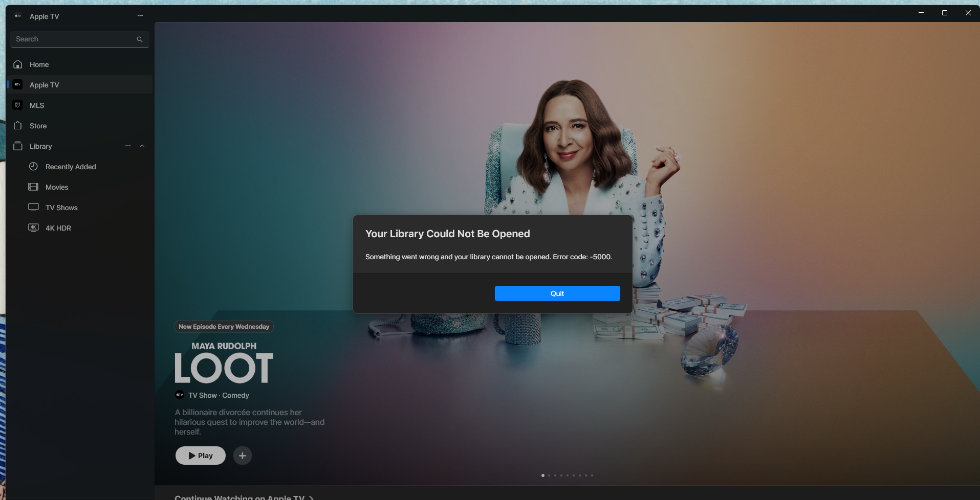Viewport: 980px width, 500px height.
Task: Open Recently Added clock icon
Action: coord(33,167)
